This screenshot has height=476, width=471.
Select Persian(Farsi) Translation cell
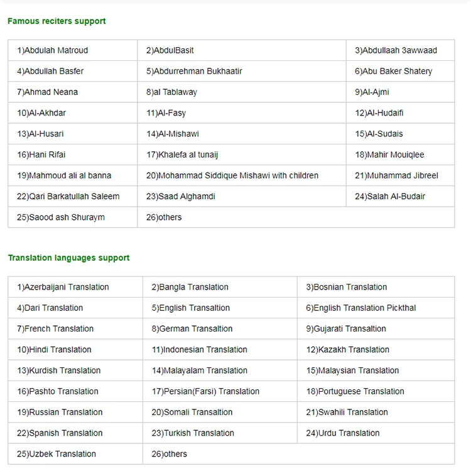coord(220,391)
